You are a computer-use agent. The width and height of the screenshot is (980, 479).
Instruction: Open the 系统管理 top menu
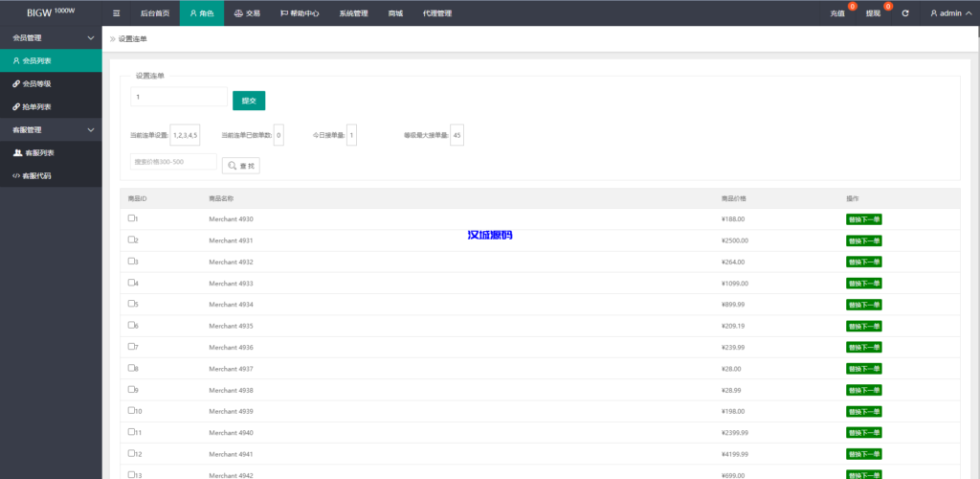[x=353, y=13]
